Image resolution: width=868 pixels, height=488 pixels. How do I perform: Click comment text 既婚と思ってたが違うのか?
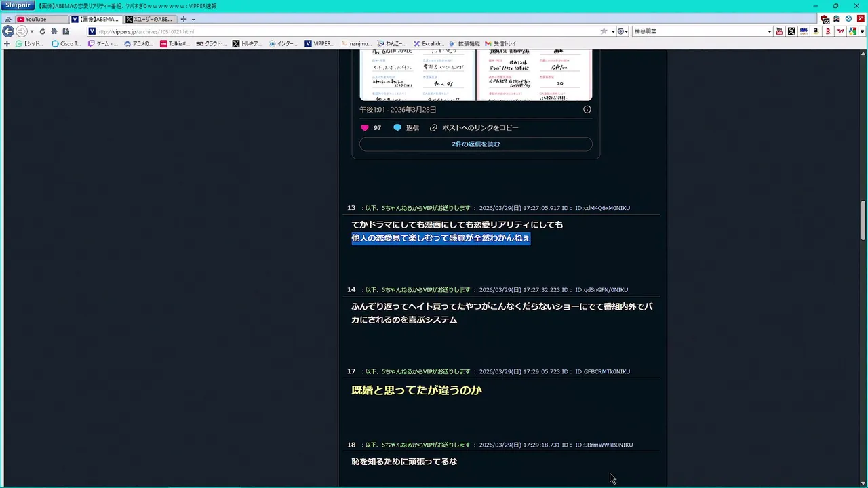416,390
